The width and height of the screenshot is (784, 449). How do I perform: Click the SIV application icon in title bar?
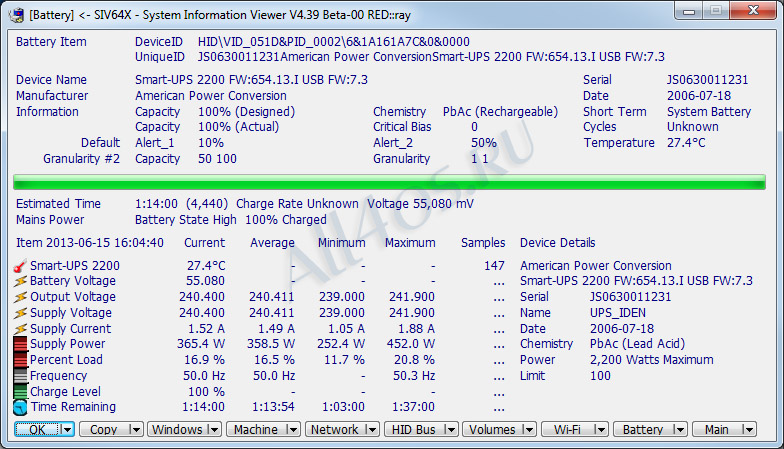click(16, 15)
